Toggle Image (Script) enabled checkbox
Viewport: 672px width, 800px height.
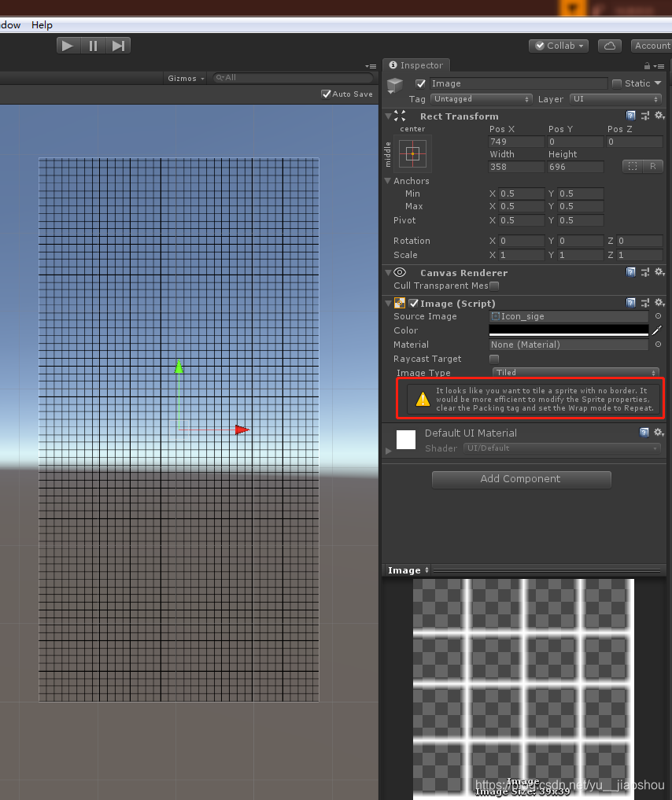click(414, 304)
